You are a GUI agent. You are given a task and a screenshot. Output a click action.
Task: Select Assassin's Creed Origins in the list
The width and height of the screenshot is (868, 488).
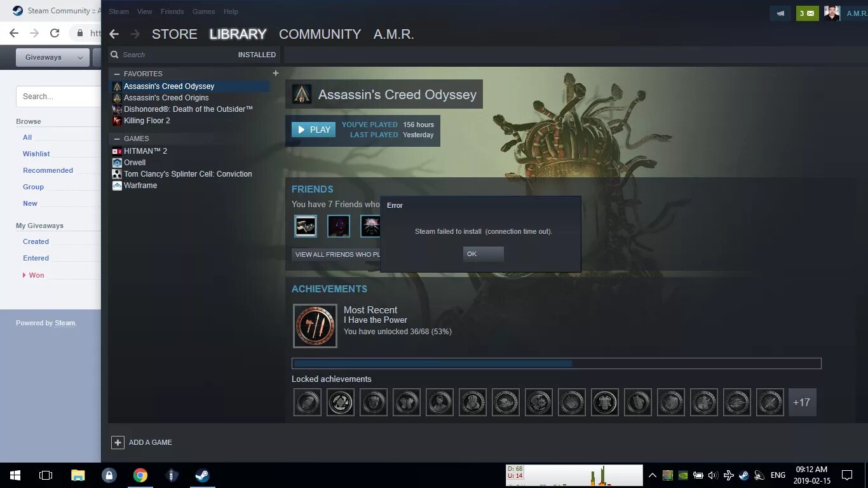(191, 98)
